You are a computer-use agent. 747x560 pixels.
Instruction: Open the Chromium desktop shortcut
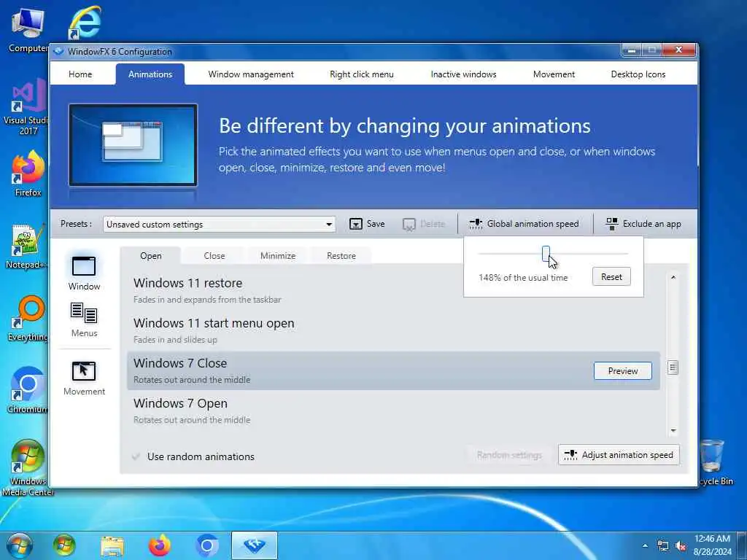pos(28,391)
